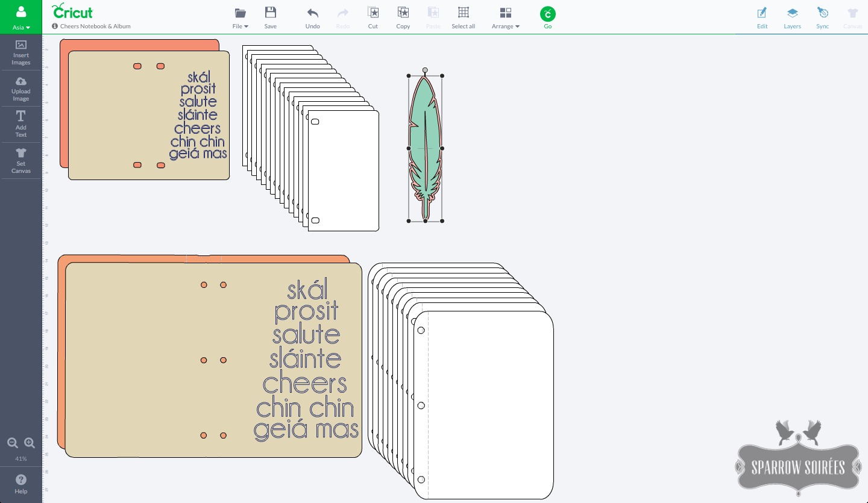Open the Layers panel tab

(x=792, y=17)
